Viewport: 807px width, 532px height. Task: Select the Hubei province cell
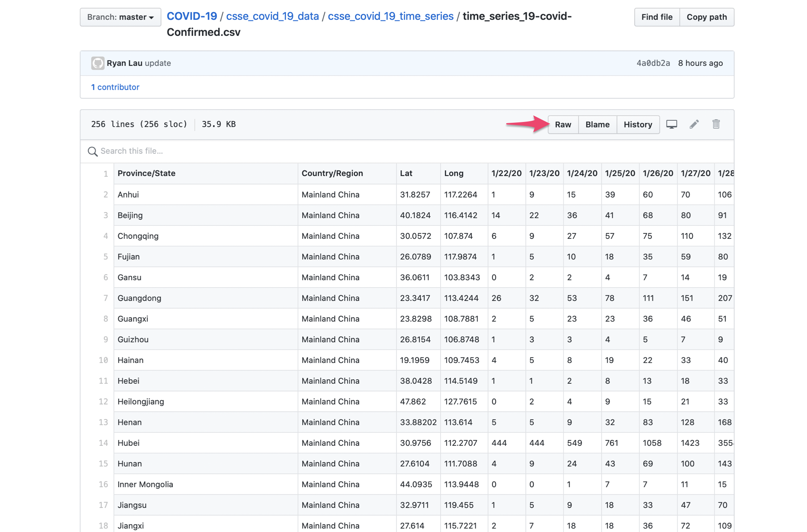point(206,443)
